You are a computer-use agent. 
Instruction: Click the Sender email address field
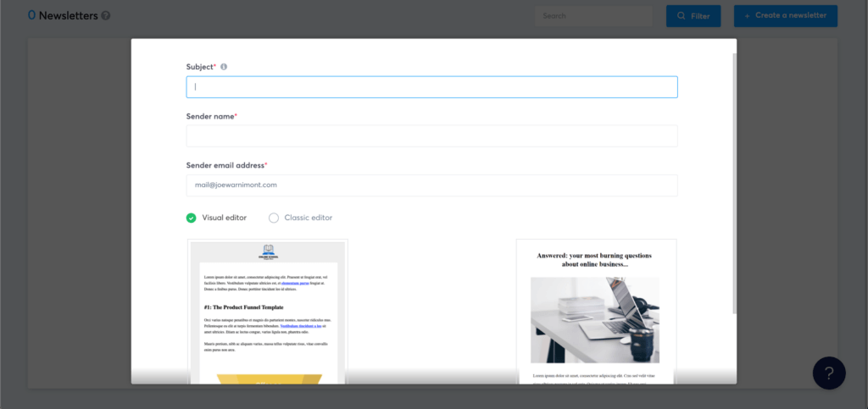tap(431, 185)
